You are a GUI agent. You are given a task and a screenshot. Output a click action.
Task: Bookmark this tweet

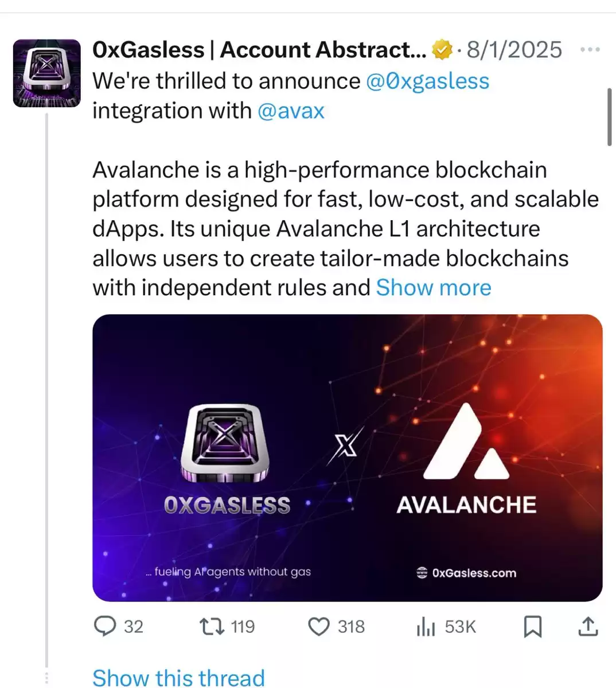point(533,627)
